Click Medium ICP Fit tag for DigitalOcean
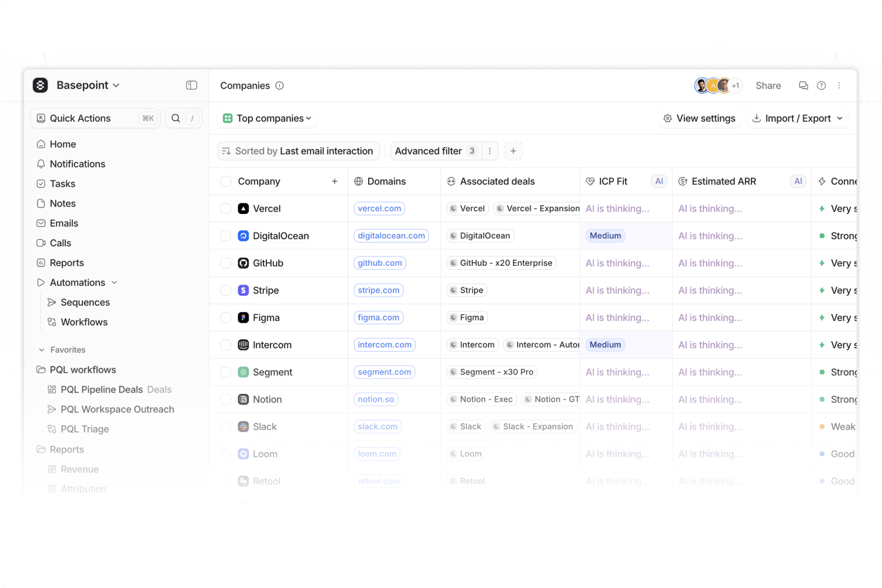Image resolution: width=882 pixels, height=588 pixels. [605, 236]
